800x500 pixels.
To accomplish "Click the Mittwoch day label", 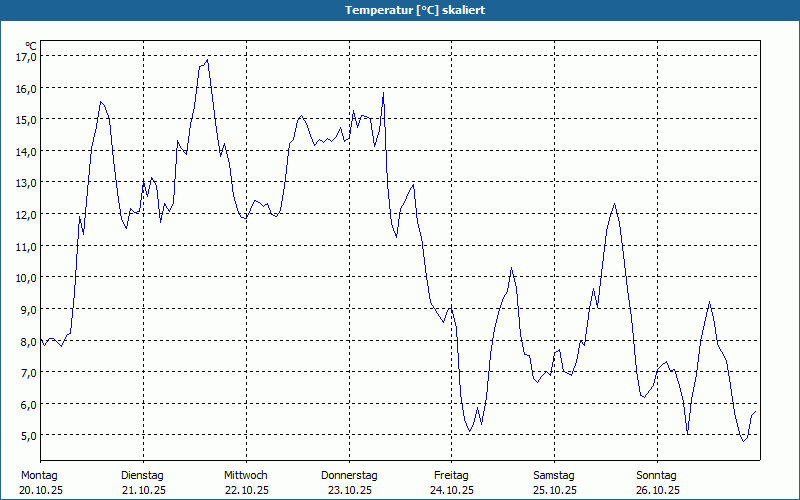I will (x=245, y=476).
